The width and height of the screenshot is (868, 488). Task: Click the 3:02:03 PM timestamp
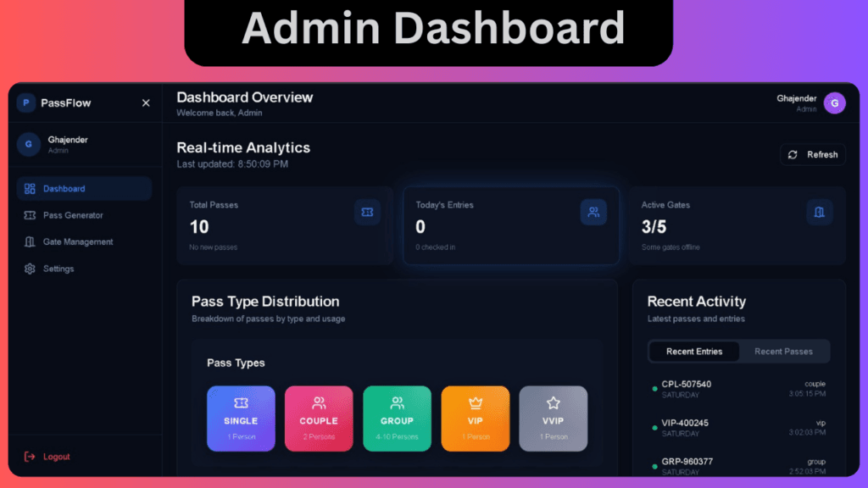[x=807, y=432]
